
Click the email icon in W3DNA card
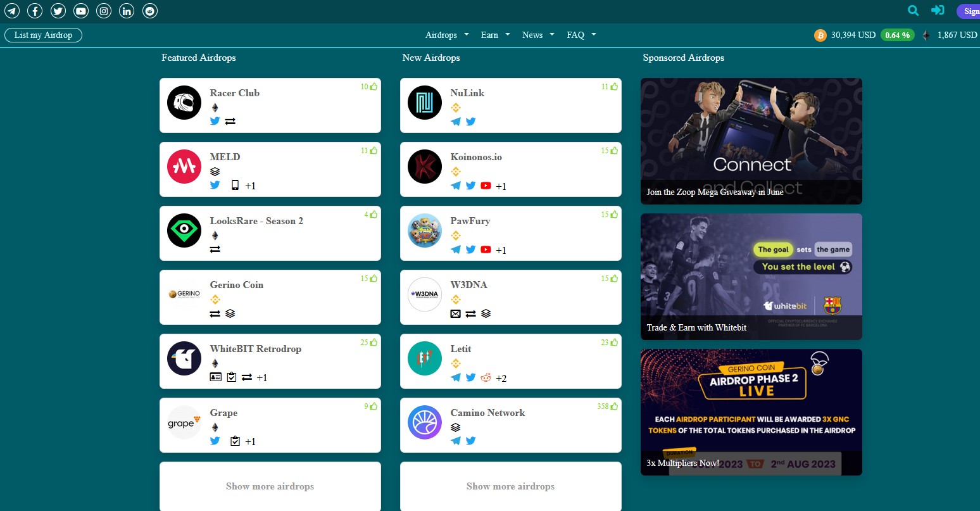(455, 313)
